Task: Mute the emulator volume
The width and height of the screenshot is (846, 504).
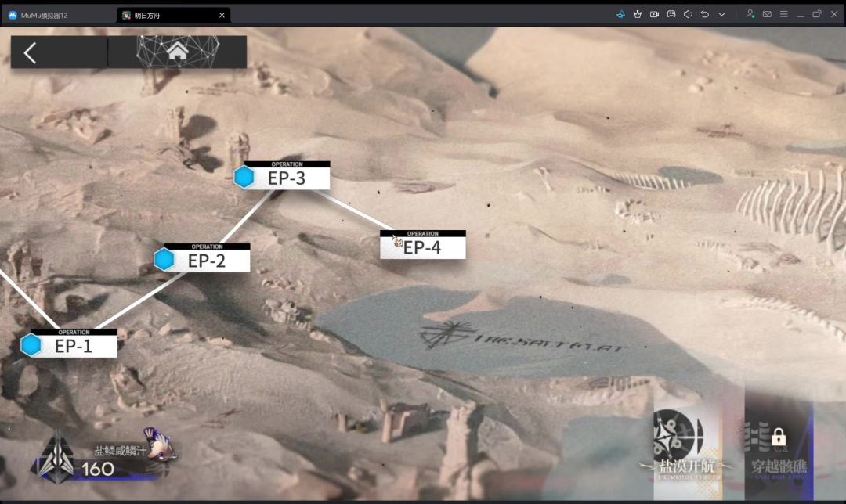Action: point(688,15)
